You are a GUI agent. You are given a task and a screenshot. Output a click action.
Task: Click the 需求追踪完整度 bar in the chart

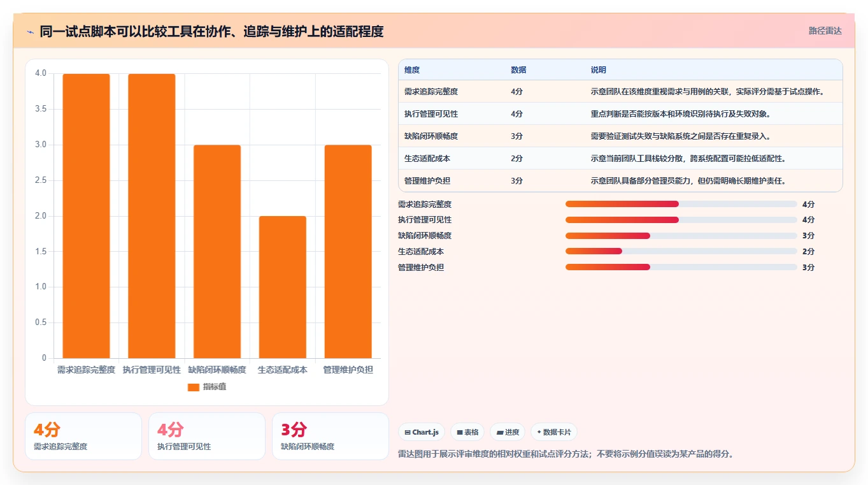86,216
